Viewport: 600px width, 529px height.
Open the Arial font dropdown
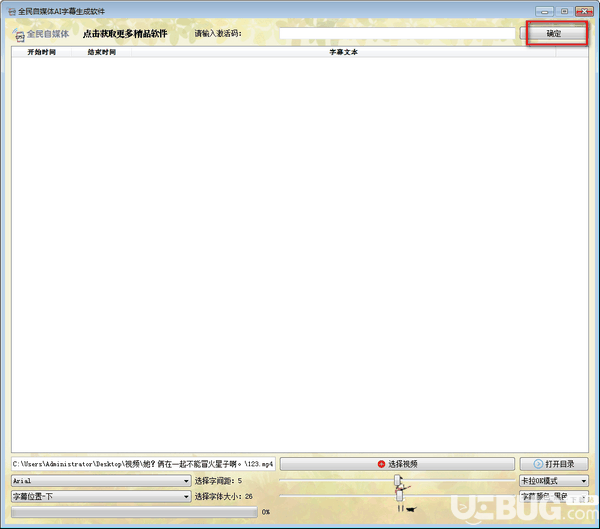(x=101, y=481)
